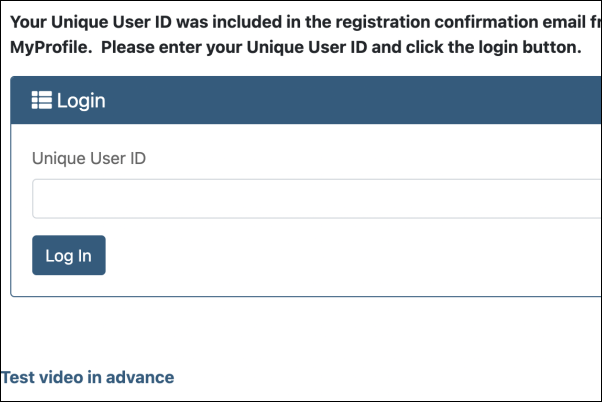602x402 pixels.
Task: Click the dark blue Login header bar
Action: pos(306,100)
